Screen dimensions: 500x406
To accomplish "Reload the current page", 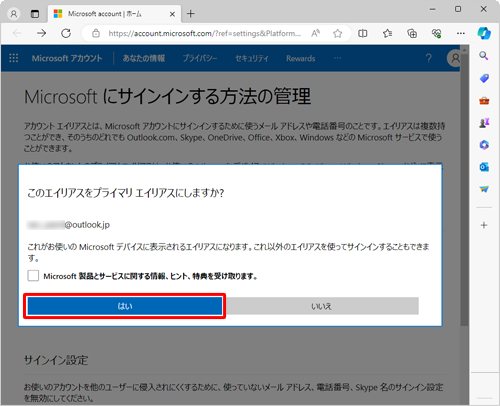I will coord(66,33).
